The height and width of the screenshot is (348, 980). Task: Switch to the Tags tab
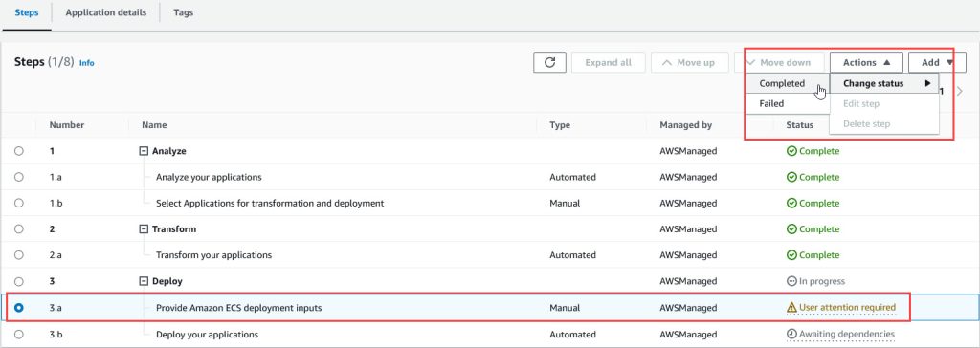coord(183,12)
